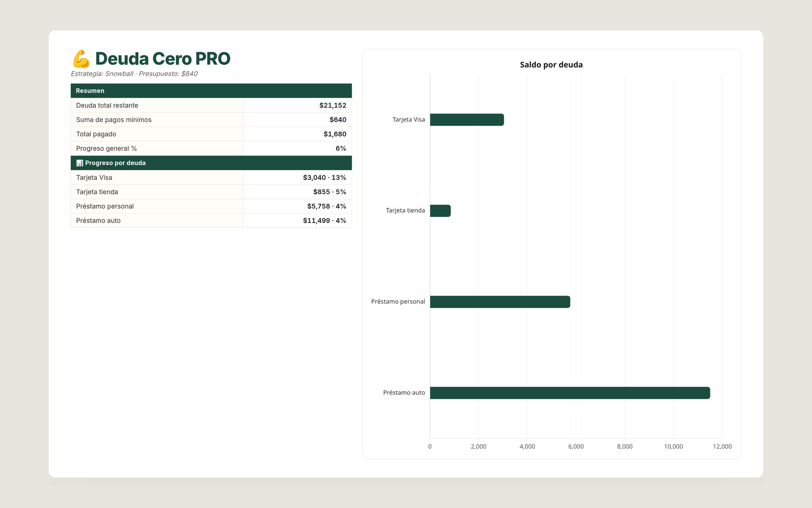Click the Tarjeta tienda chart axis label
Viewport: 812px width, 508px height.
coord(405,211)
